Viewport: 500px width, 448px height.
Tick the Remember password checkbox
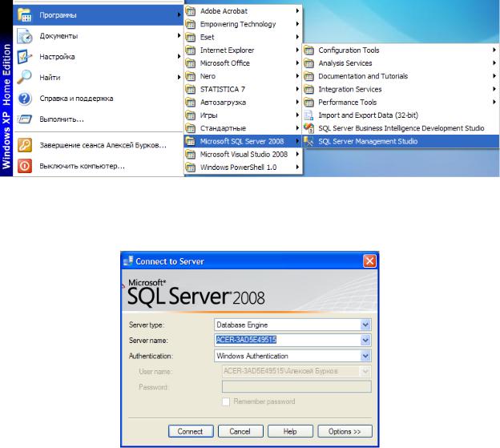(x=226, y=402)
